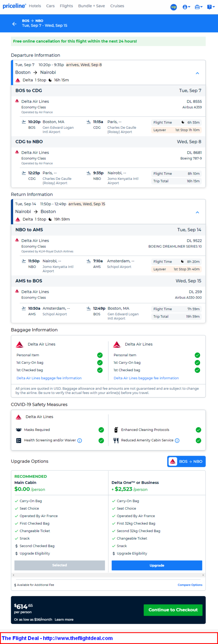
Task: Open the Flights tab
Action: point(66,6)
